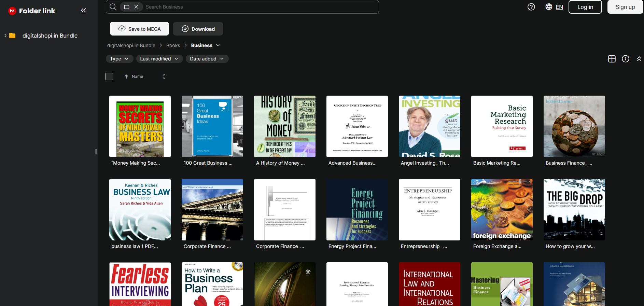644x306 pixels.
Task: Open Angel Investing book thumbnail
Action: click(x=430, y=126)
